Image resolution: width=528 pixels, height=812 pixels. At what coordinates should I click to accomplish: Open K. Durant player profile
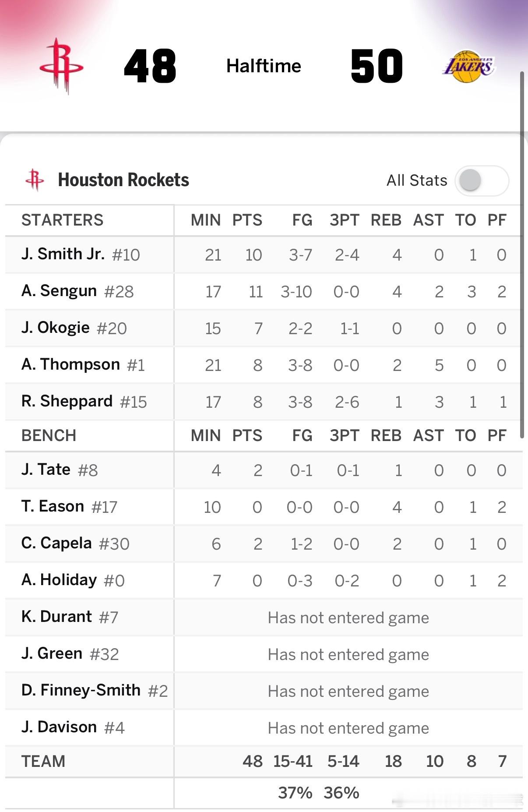(x=56, y=617)
